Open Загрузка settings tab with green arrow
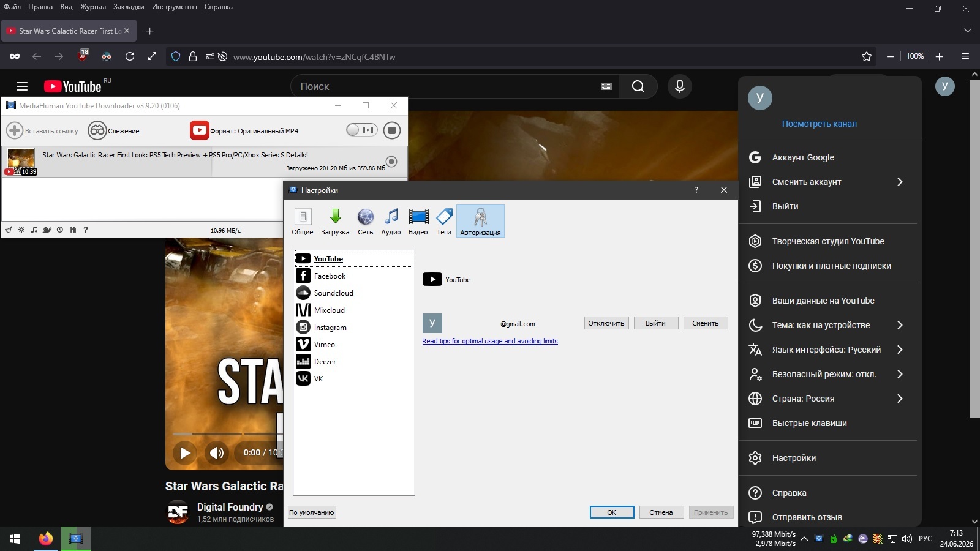 point(335,221)
